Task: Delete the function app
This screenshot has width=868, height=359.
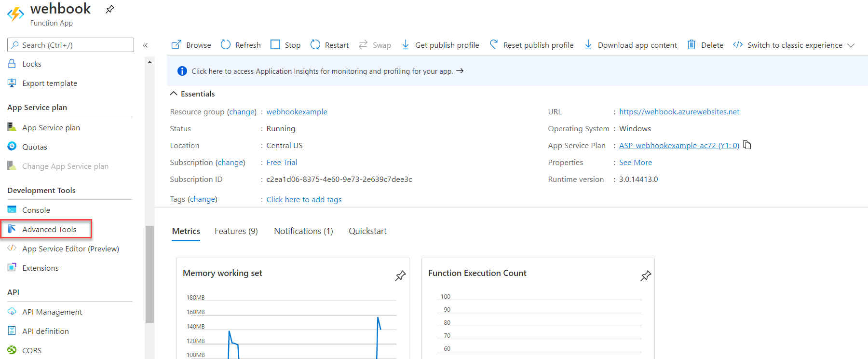Action: click(x=705, y=45)
